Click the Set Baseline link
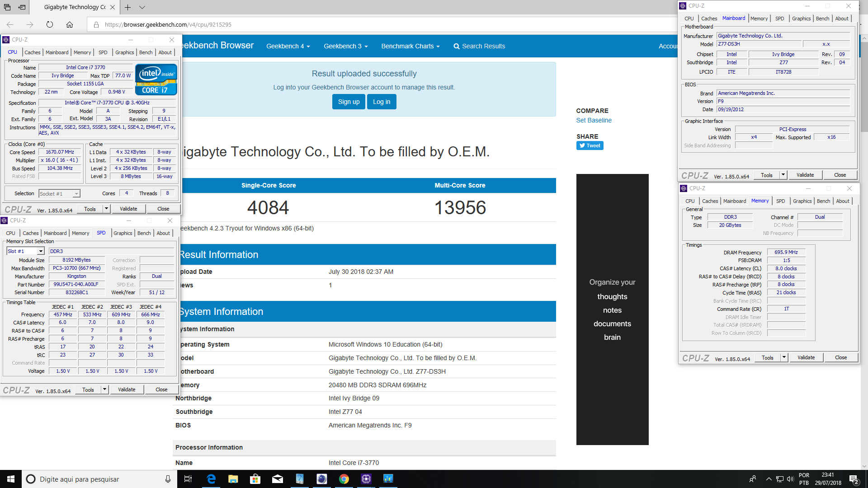 click(x=594, y=120)
